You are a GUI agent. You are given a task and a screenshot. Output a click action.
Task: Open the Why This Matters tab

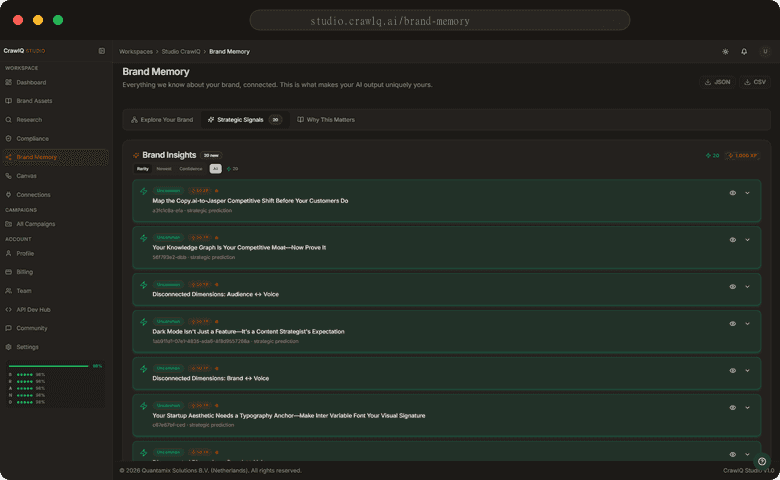326,120
